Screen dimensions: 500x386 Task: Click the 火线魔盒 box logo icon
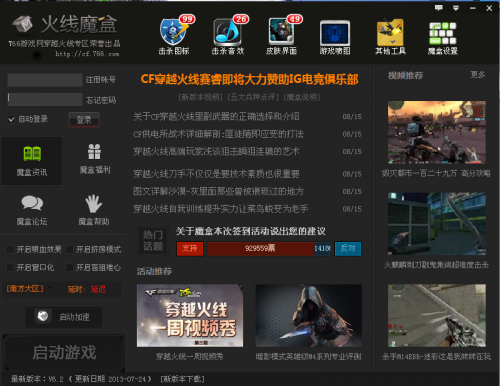(22, 24)
